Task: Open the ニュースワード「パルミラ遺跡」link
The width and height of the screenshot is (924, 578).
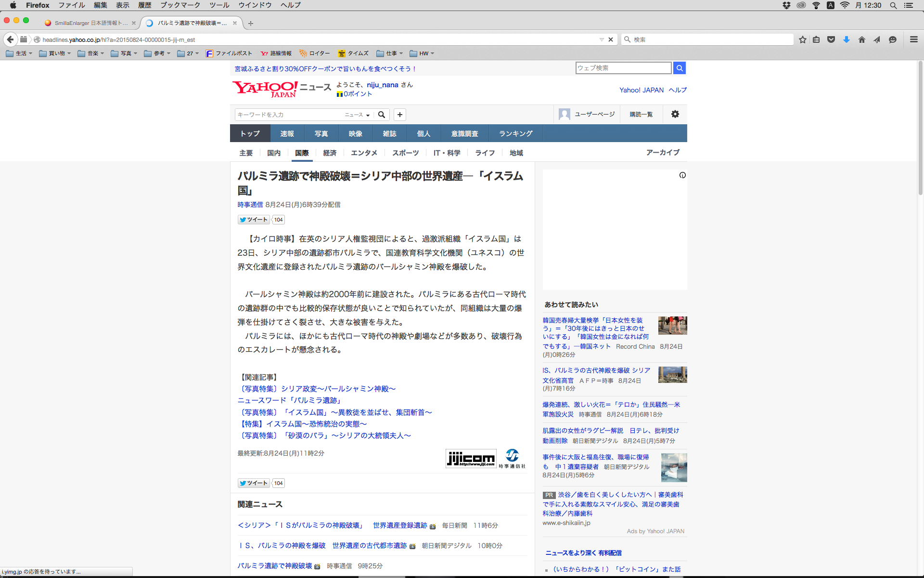Action: point(290,400)
